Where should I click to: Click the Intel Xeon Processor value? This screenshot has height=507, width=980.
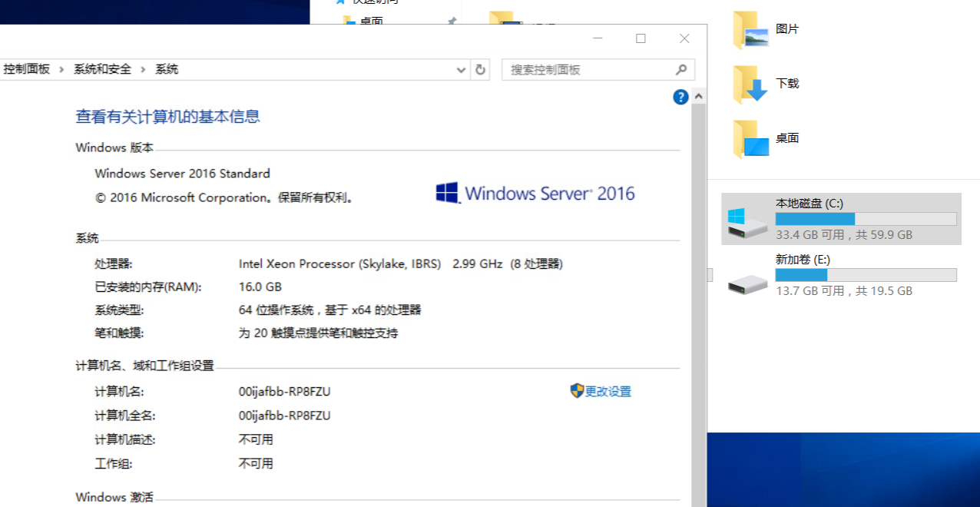pos(339,263)
